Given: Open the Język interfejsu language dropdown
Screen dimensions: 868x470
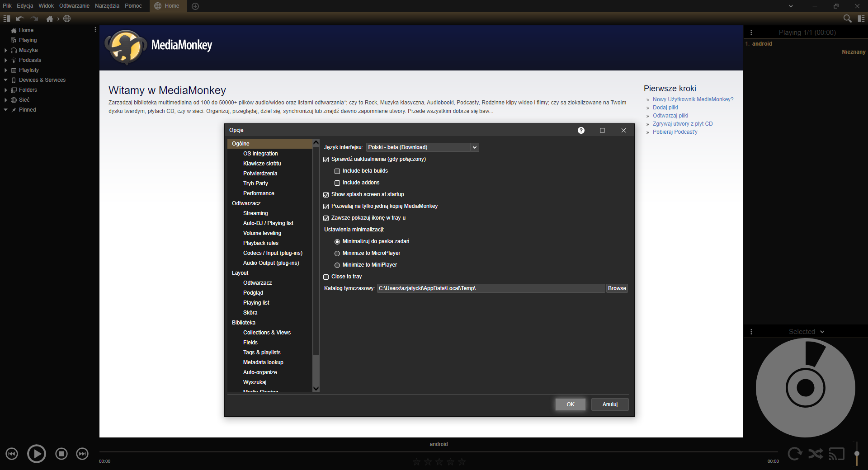Looking at the screenshot, I should click(x=422, y=147).
